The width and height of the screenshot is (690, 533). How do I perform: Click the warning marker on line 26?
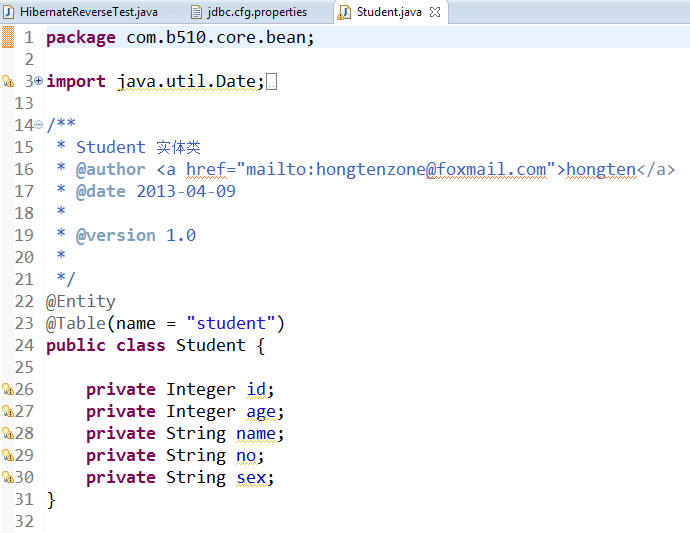coord(8,389)
